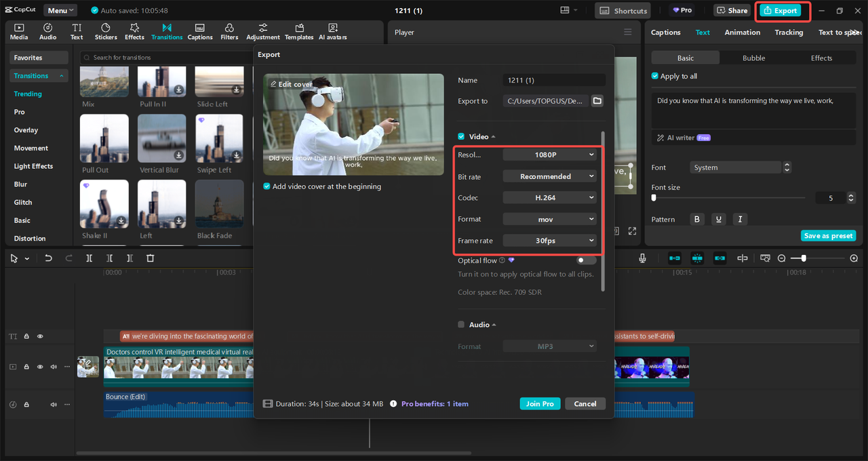Click the Delete trash icon in timeline

(x=151, y=258)
